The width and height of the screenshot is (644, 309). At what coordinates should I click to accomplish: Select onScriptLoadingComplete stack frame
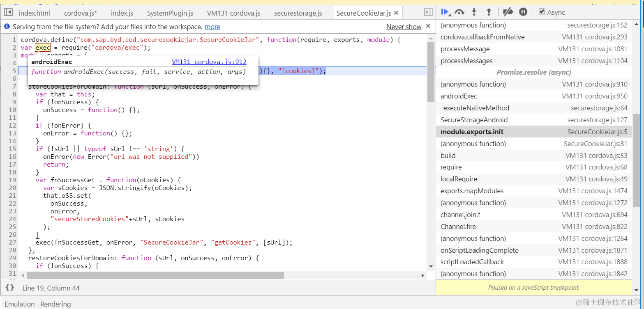pyautogui.click(x=534, y=250)
